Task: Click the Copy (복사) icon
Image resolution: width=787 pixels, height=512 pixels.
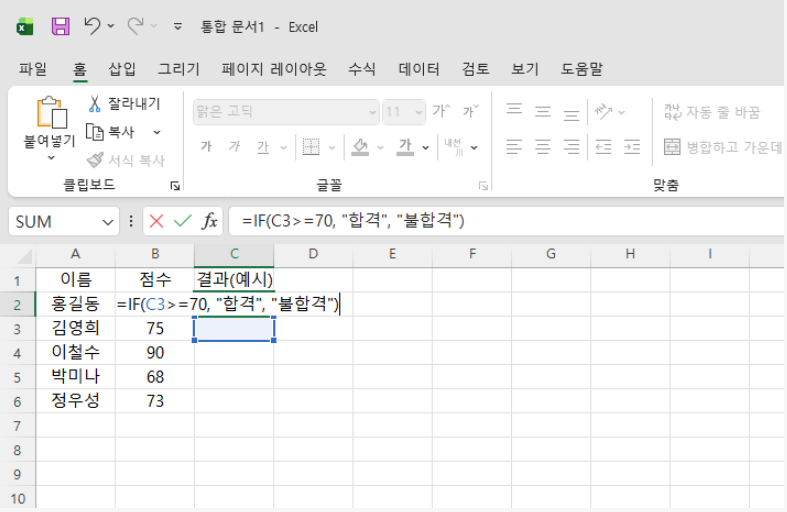Action: pos(111,132)
